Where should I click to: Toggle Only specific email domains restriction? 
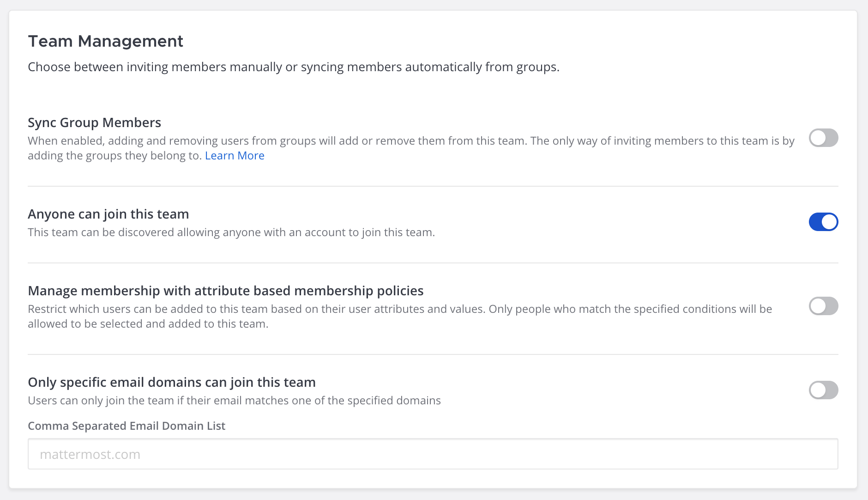point(823,390)
